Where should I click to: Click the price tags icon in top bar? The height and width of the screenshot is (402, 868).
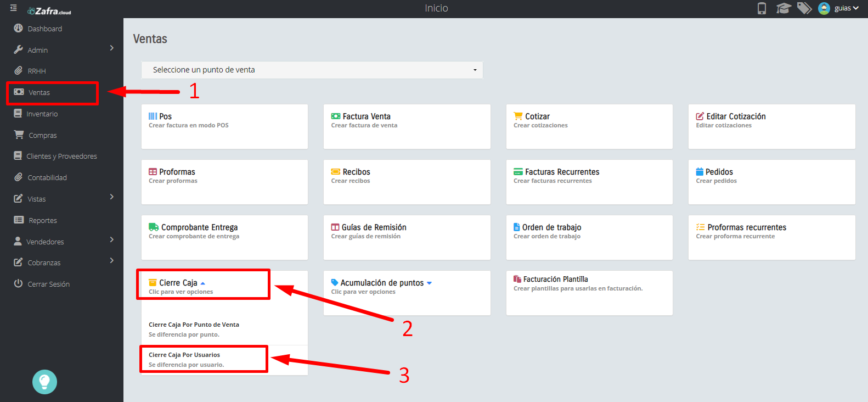tap(804, 8)
